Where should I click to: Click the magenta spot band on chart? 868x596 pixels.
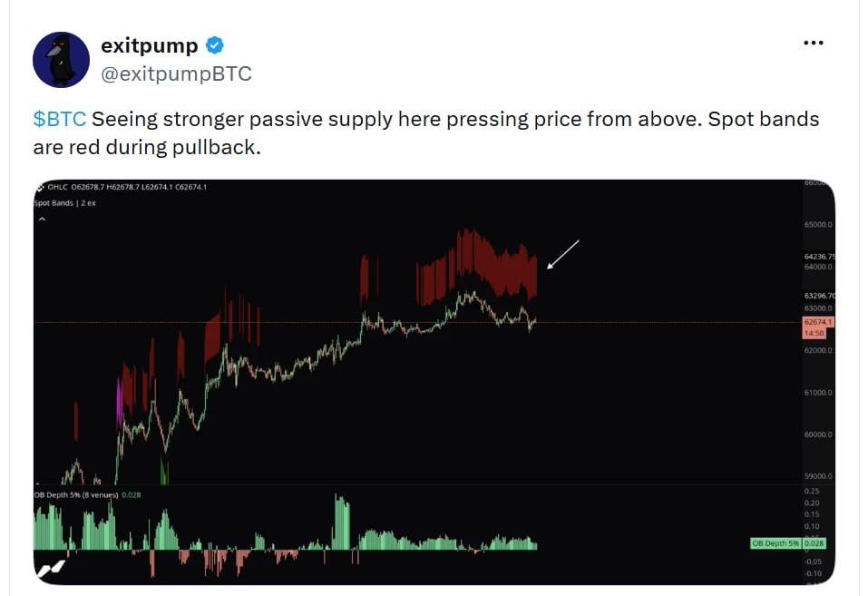tap(119, 402)
